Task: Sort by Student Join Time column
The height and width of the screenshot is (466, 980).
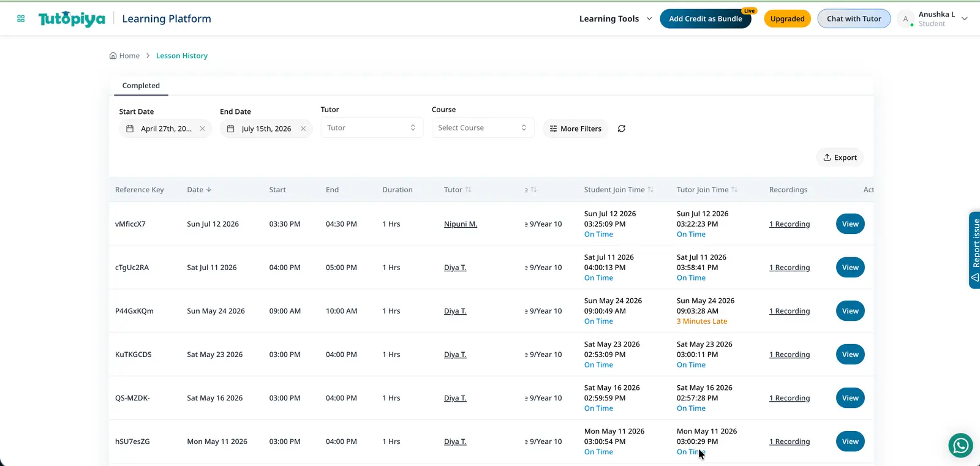Action: coord(650,190)
